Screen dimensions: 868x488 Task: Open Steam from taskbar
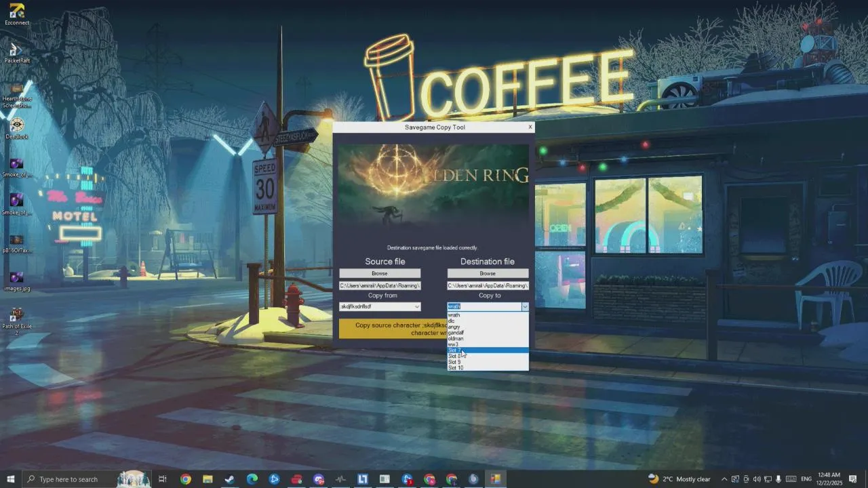[230, 479]
